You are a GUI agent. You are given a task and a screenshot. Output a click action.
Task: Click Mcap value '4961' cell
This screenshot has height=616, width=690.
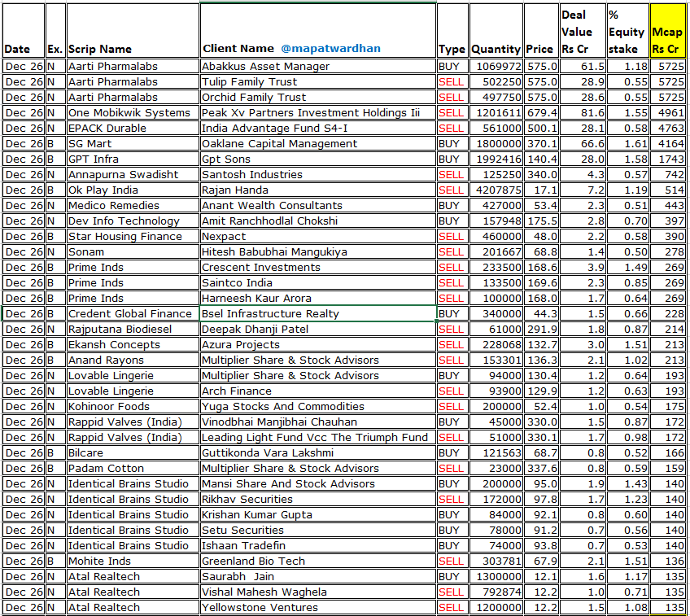[x=667, y=112]
